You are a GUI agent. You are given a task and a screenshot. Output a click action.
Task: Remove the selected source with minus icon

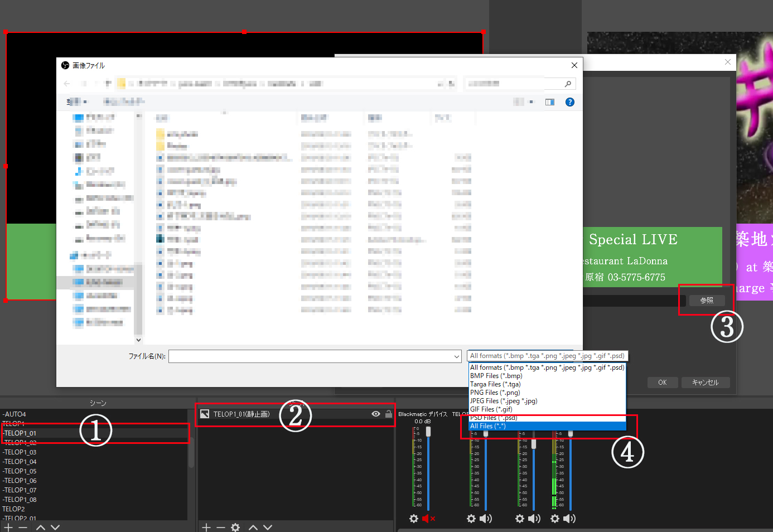221,527
